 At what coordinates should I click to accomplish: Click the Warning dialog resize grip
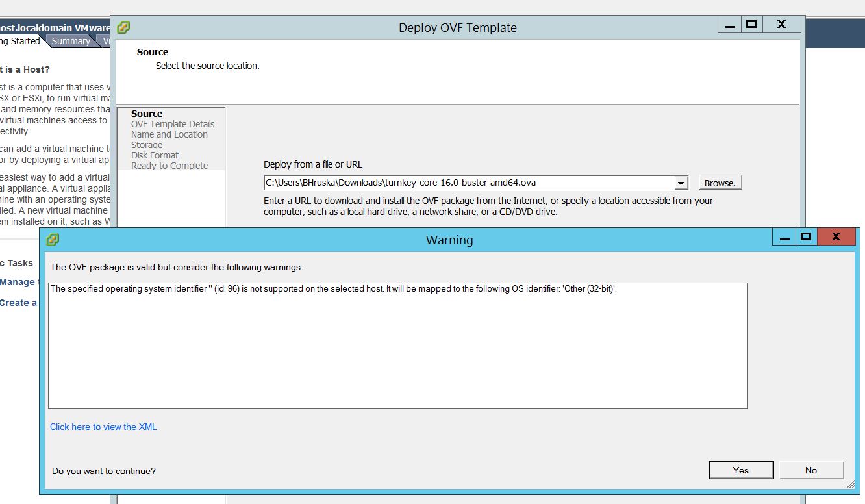pyautogui.click(x=850, y=485)
